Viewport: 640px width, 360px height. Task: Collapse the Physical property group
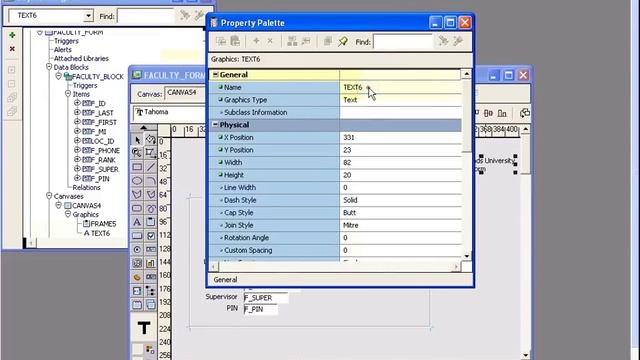(x=216, y=125)
